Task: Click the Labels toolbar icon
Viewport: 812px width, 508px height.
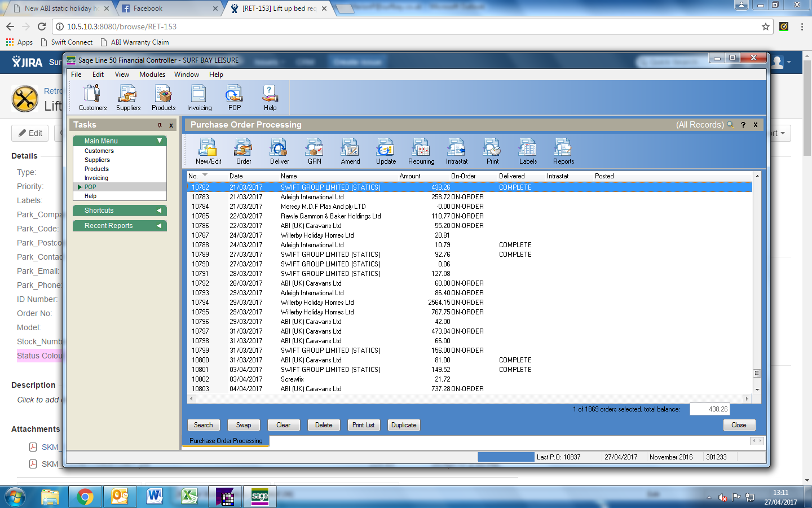Action: (x=528, y=151)
